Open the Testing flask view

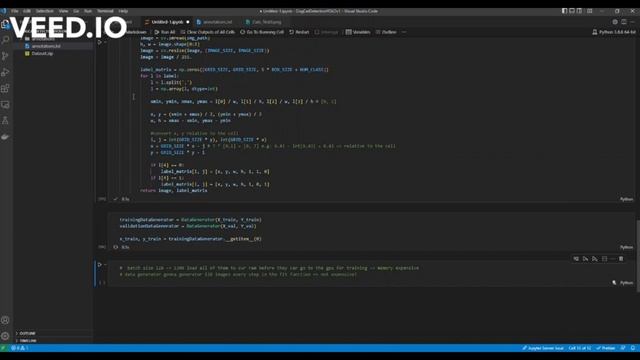click(5, 120)
